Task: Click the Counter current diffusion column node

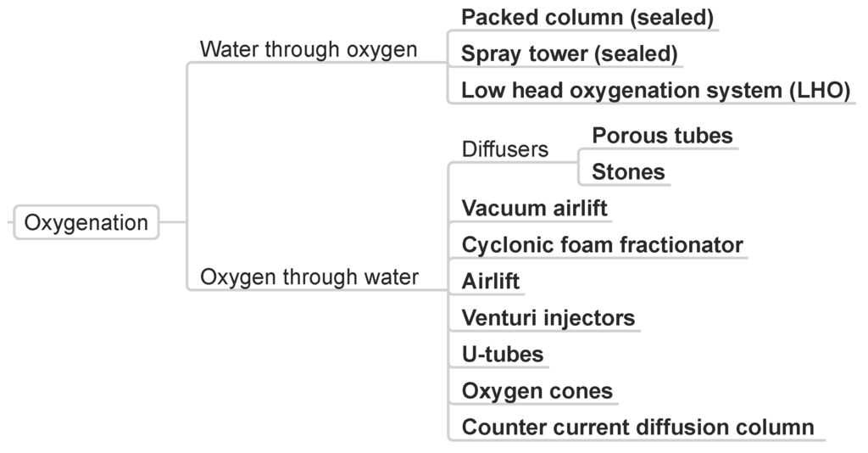Action: 637,428
